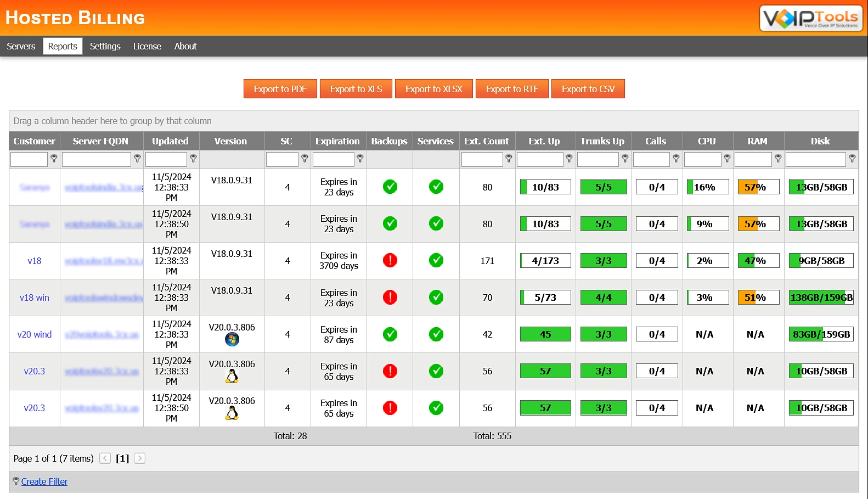Viewport: 868px width, 499px height.
Task: Sort by the Version column header
Action: click(231, 141)
